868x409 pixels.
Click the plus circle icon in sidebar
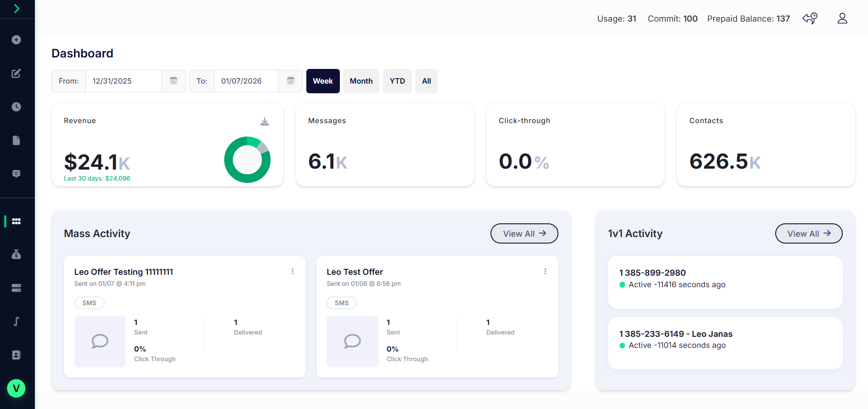click(x=17, y=40)
